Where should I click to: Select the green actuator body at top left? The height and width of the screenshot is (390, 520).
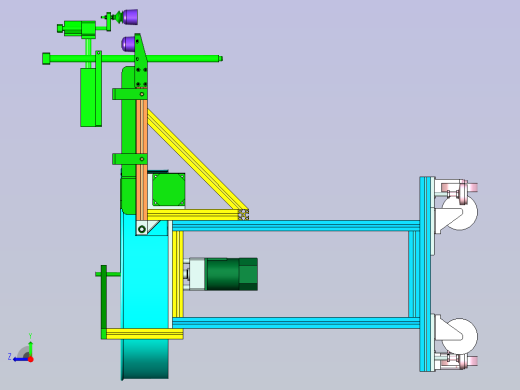pyautogui.click(x=80, y=29)
